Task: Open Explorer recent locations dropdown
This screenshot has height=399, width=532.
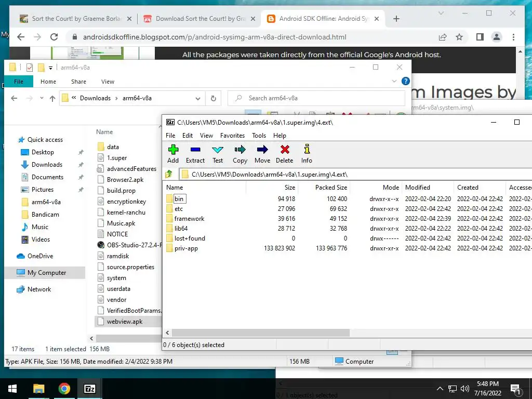Action: 42,98
